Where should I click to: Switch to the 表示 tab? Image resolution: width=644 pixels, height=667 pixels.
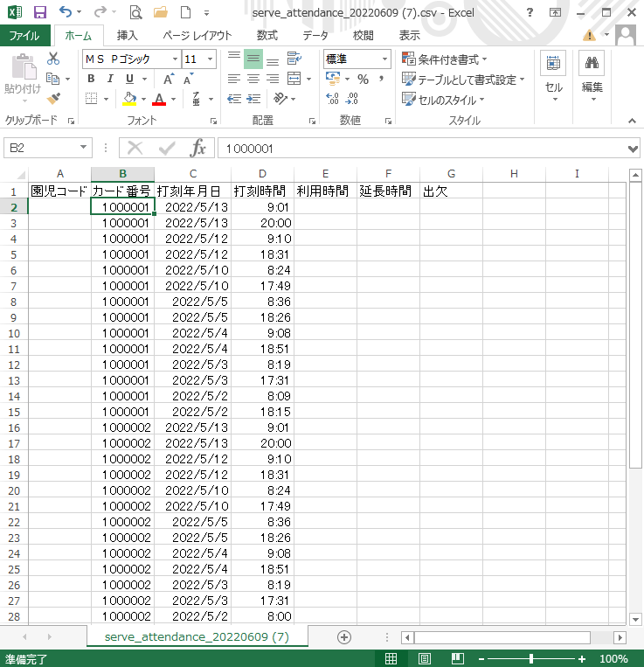[x=410, y=35]
